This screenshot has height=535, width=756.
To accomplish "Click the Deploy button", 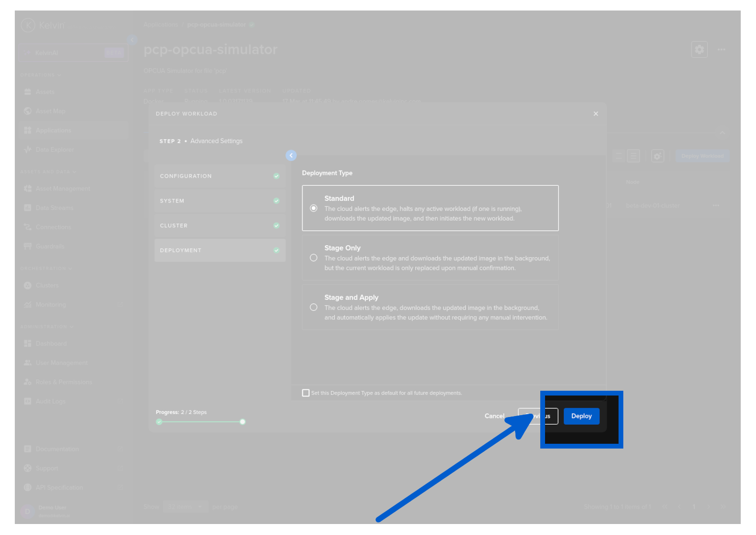I will 581,416.
